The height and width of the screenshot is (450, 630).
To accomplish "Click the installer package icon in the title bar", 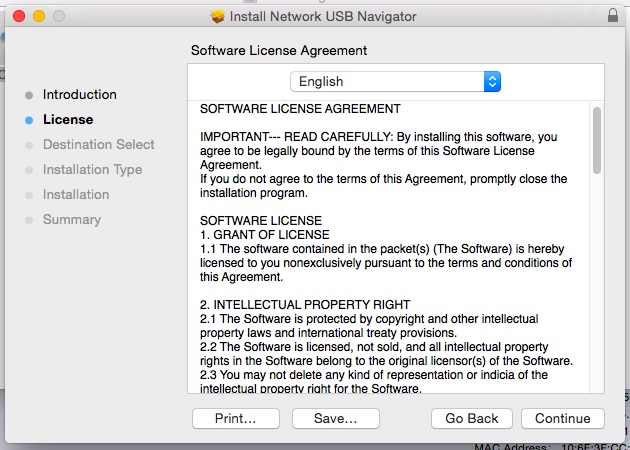I will coord(217,16).
